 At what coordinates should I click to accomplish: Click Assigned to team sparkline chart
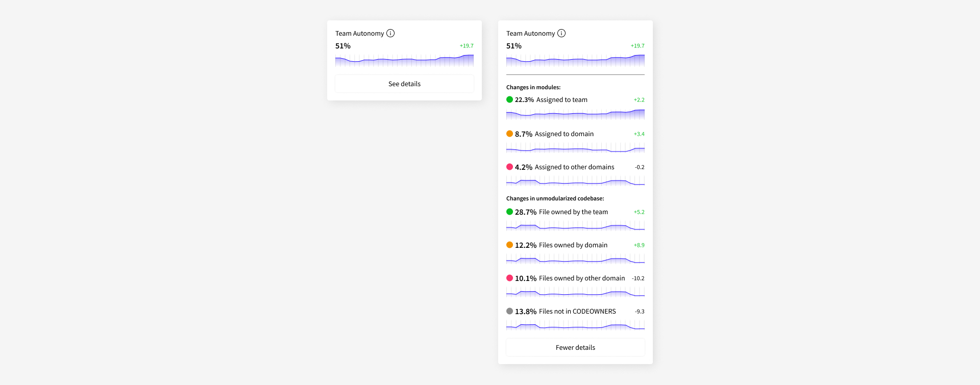[x=575, y=114]
